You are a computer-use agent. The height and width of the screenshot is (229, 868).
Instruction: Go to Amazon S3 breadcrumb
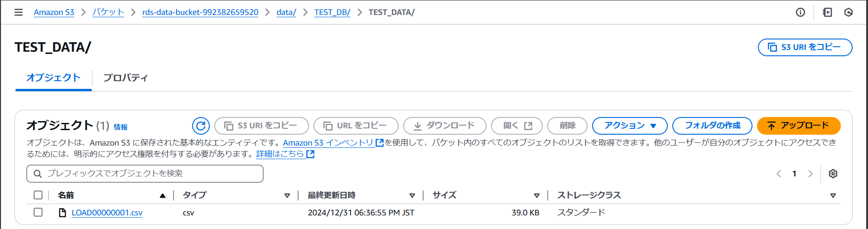[x=54, y=12]
